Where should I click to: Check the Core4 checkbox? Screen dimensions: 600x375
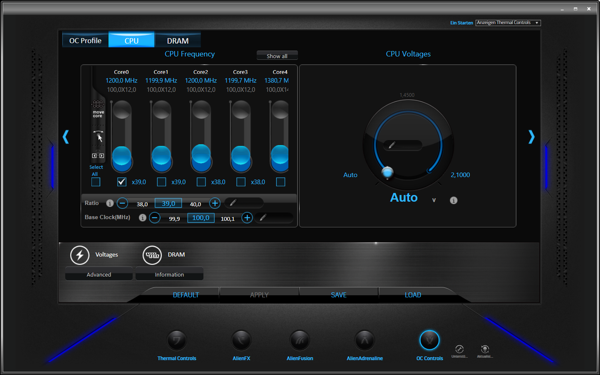coord(280,182)
